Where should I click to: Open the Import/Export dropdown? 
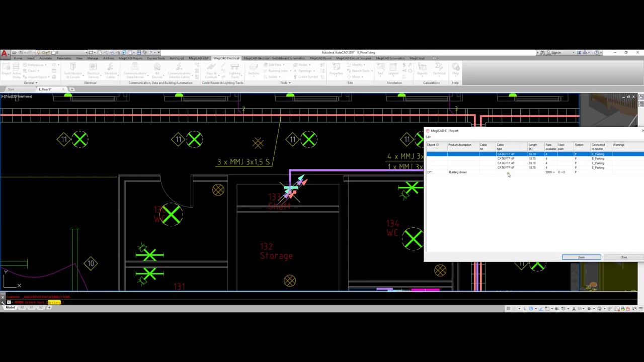[x=35, y=77]
